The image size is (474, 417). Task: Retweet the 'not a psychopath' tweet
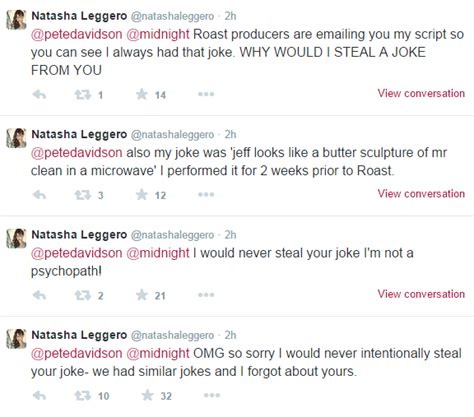coord(82,295)
